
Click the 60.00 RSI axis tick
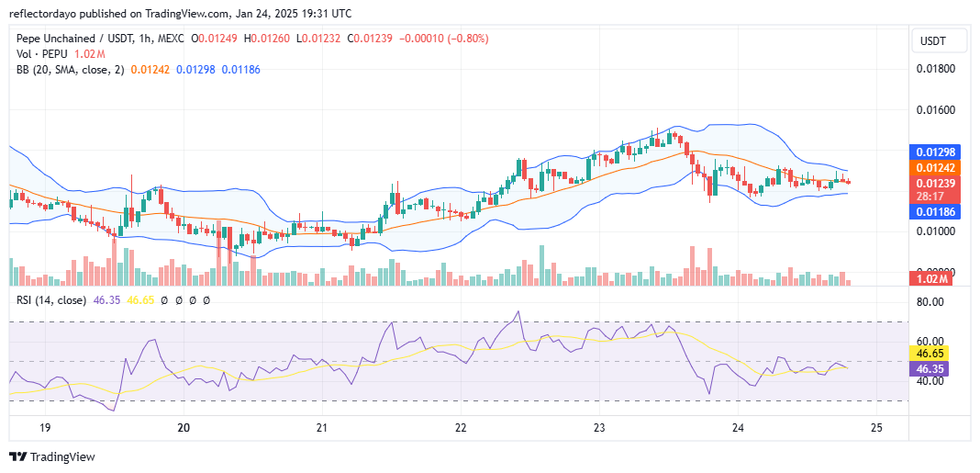point(932,341)
